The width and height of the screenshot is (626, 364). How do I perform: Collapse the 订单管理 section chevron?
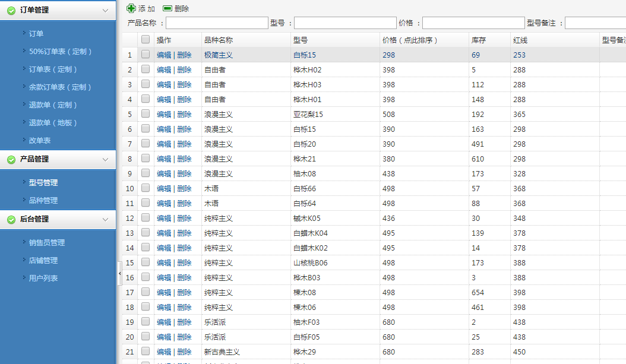coord(105,10)
